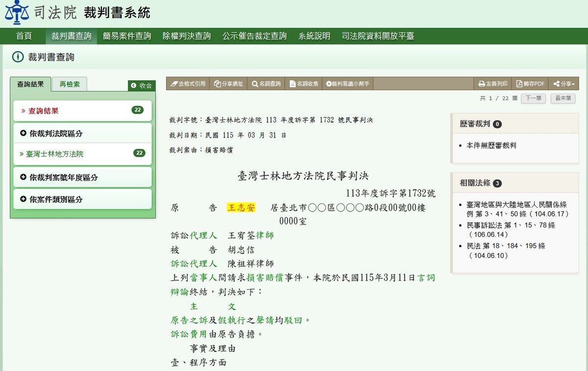
Task: Collapse the sidebar with 收合 button
Action: coord(142,86)
